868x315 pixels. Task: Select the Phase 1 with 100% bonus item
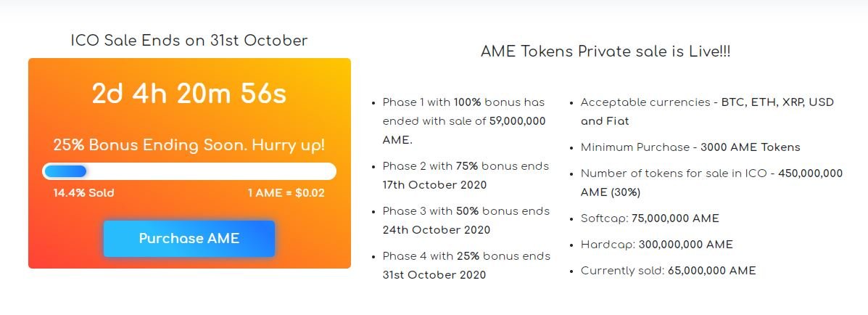pyautogui.click(x=464, y=121)
